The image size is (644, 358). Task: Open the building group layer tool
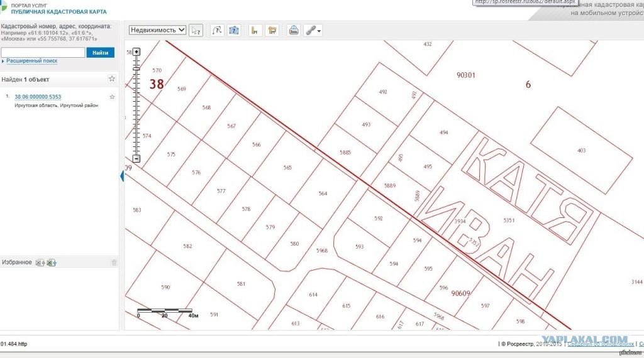tap(272, 30)
